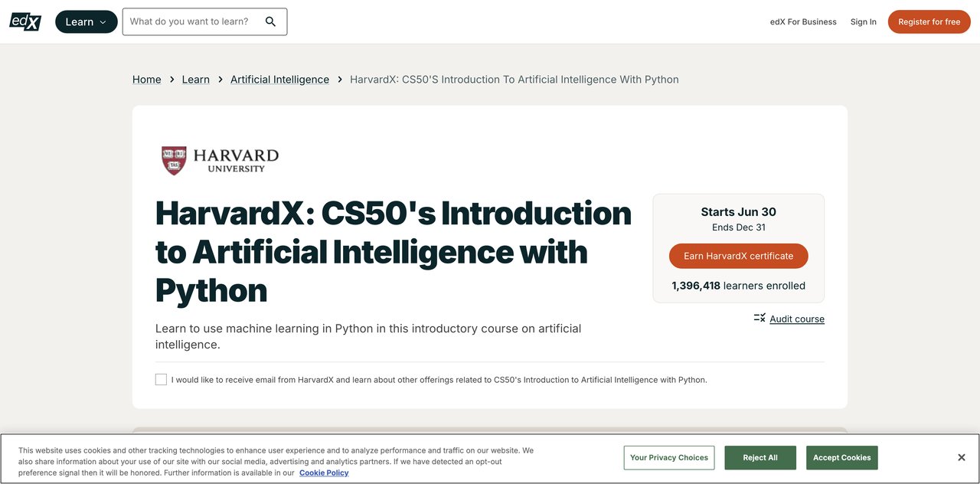Accept cookies with Accept Cookies button

pyautogui.click(x=841, y=457)
